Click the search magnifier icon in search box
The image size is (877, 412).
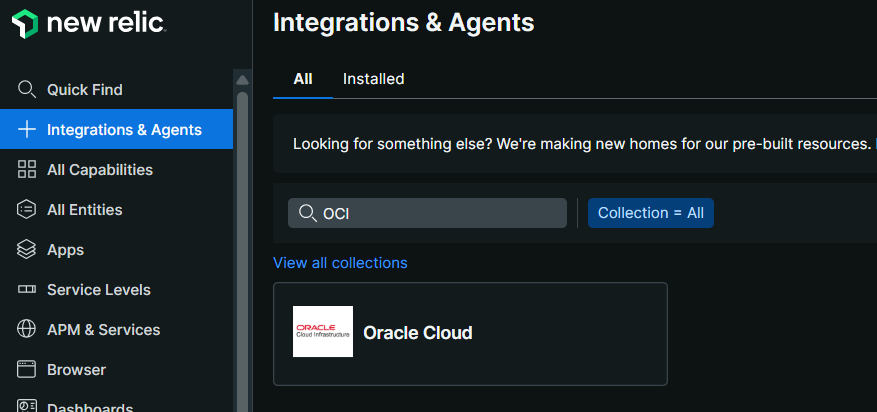[308, 213]
